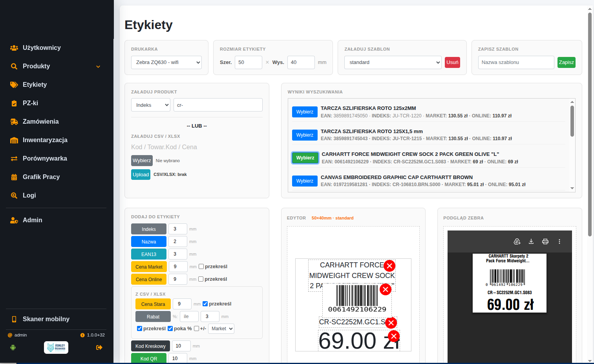Focus the label width Szer. field
The height and width of the screenshot is (364, 594).
point(249,62)
